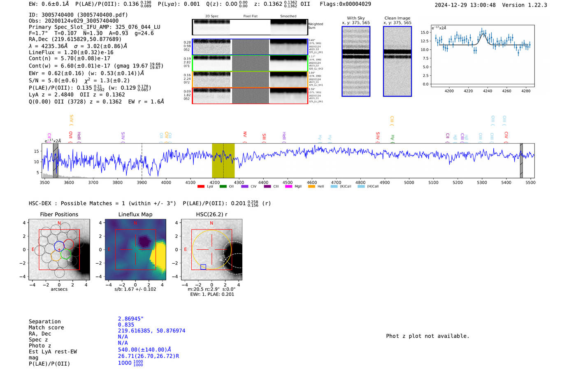Viewport: 576px width, 392px height.
Task: Click the Weighted Sum 2D spectrum strip
Action: (250, 27)
